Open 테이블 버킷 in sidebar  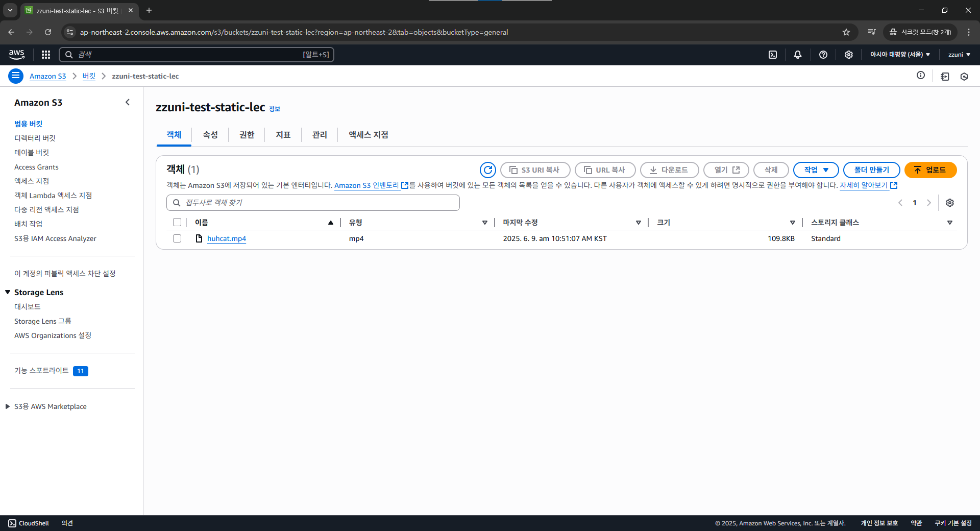coord(32,152)
